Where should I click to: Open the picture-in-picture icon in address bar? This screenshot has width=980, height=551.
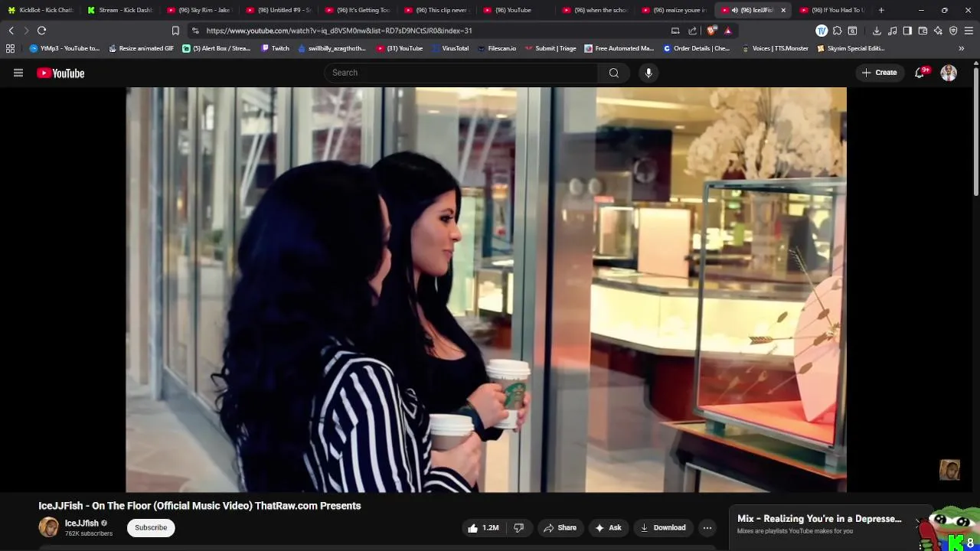coord(675,31)
